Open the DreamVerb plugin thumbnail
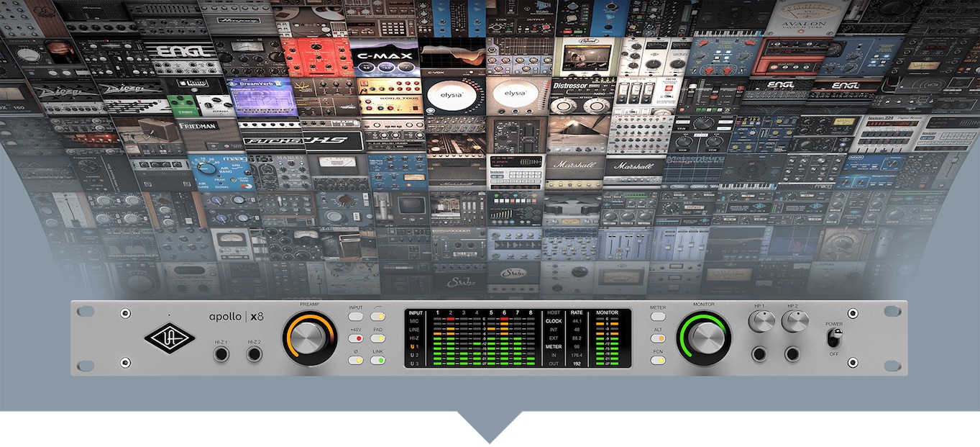The height and width of the screenshot is (447, 980). tap(261, 96)
